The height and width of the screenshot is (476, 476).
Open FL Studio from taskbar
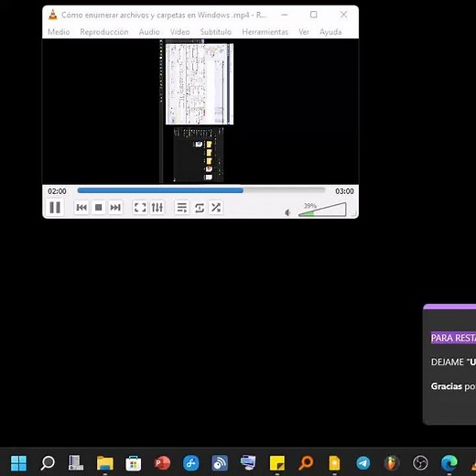click(392, 463)
